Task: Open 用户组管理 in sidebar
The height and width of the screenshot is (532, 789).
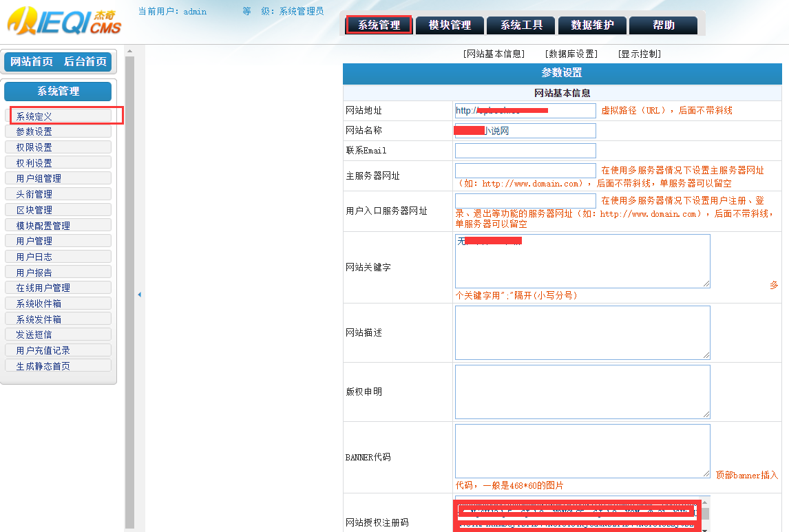Action: coord(58,178)
